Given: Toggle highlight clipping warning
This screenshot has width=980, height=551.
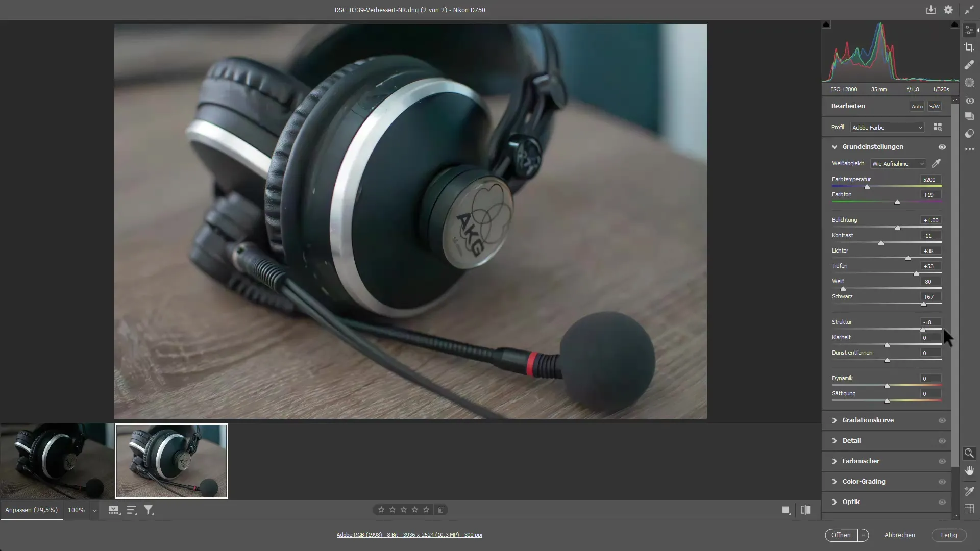Looking at the screenshot, I should point(954,24).
